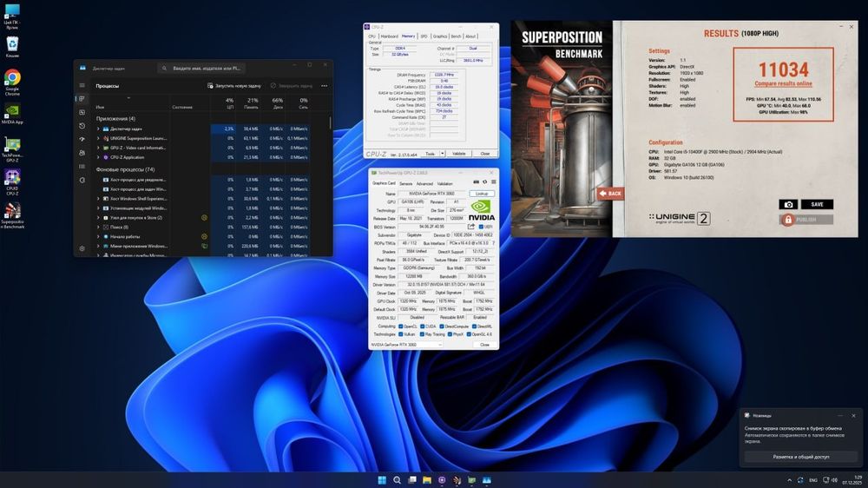
Task: Open Task Manager more options ellipsis
Action: [x=325, y=86]
